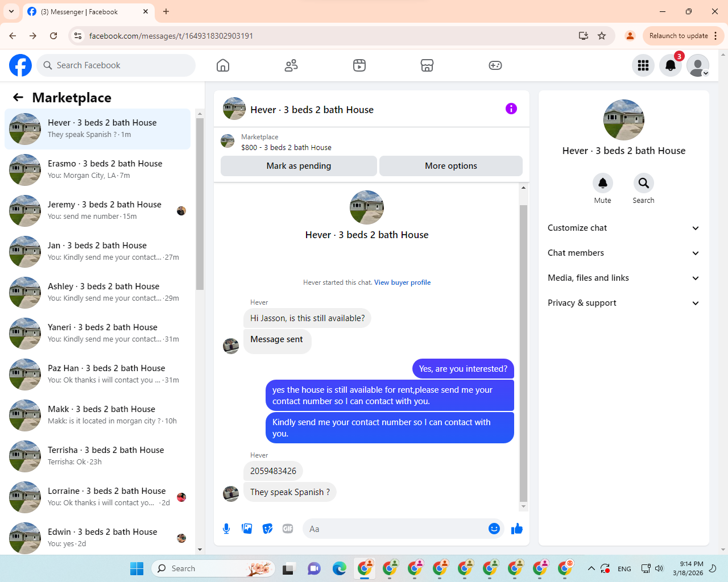The image size is (728, 582).
Task: Click house thumbnail in right info panel
Action: tap(624, 120)
